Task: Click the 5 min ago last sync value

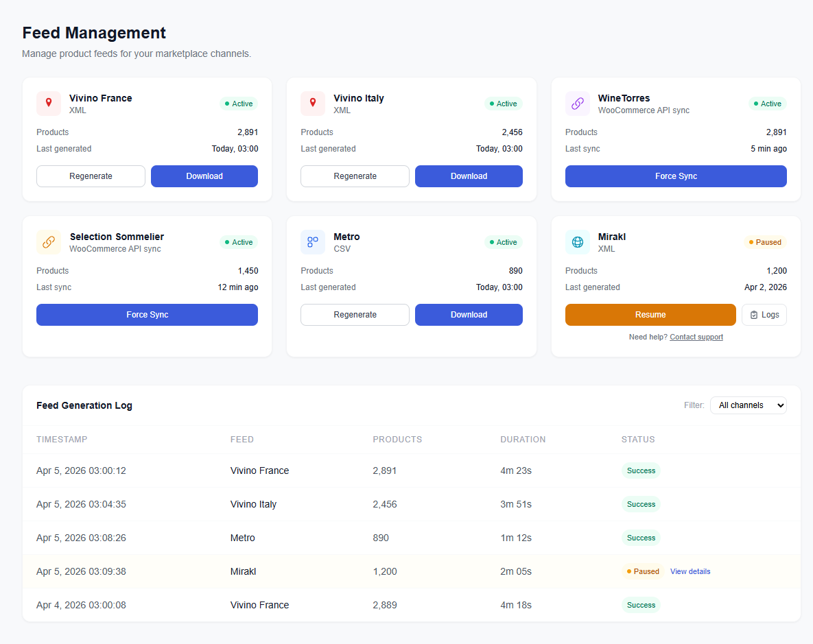Action: coord(768,149)
